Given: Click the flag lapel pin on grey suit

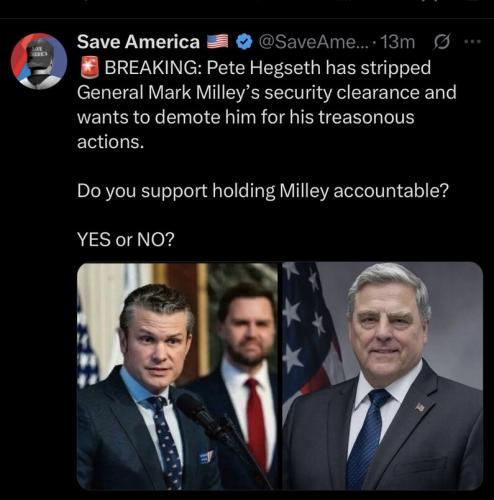Looking at the screenshot, I should pos(419,407).
